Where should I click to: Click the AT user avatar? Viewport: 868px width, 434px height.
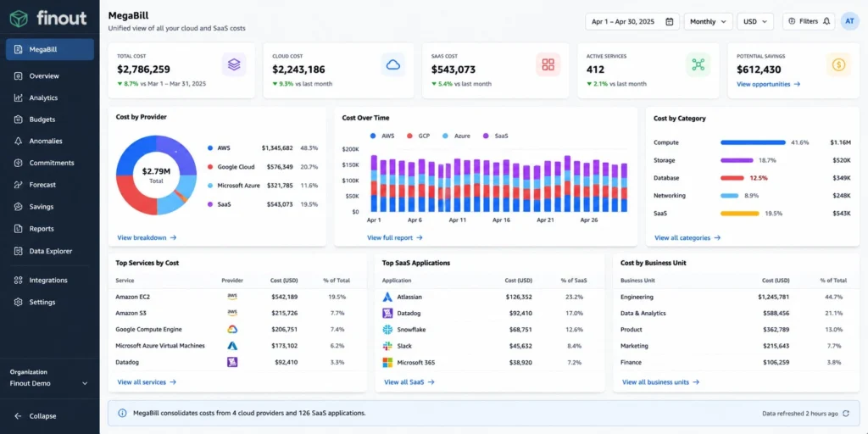point(849,21)
